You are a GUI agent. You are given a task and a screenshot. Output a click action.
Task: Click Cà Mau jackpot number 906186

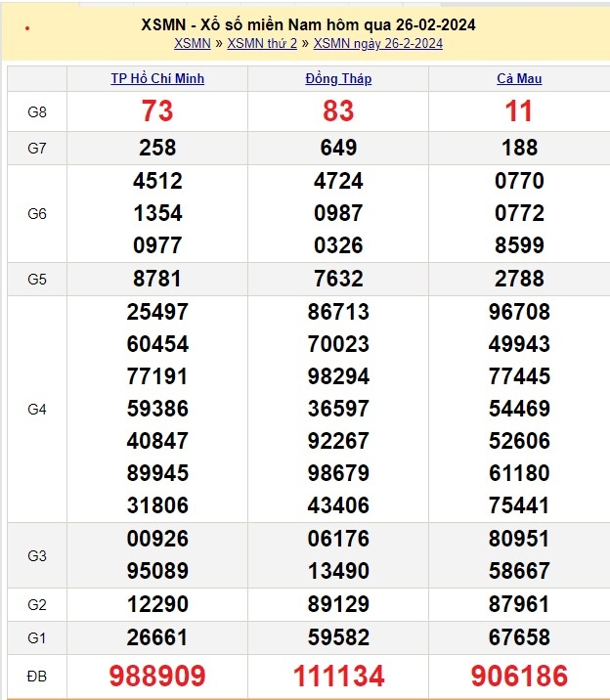pyautogui.click(x=518, y=676)
